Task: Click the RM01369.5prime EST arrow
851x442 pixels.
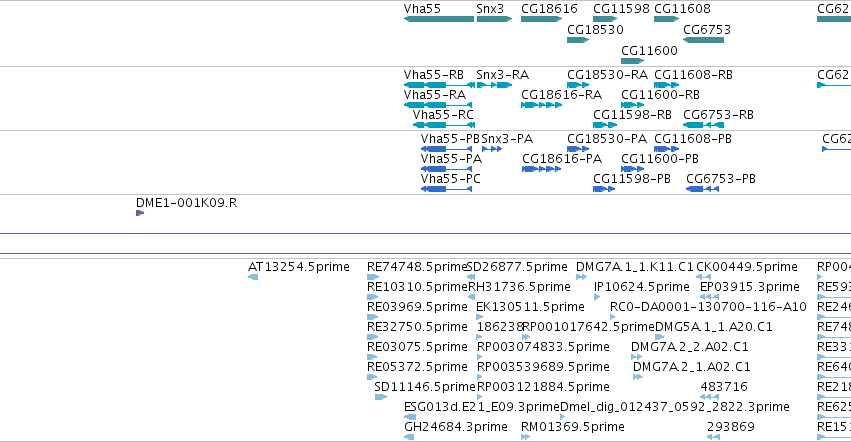Action: (x=525, y=437)
